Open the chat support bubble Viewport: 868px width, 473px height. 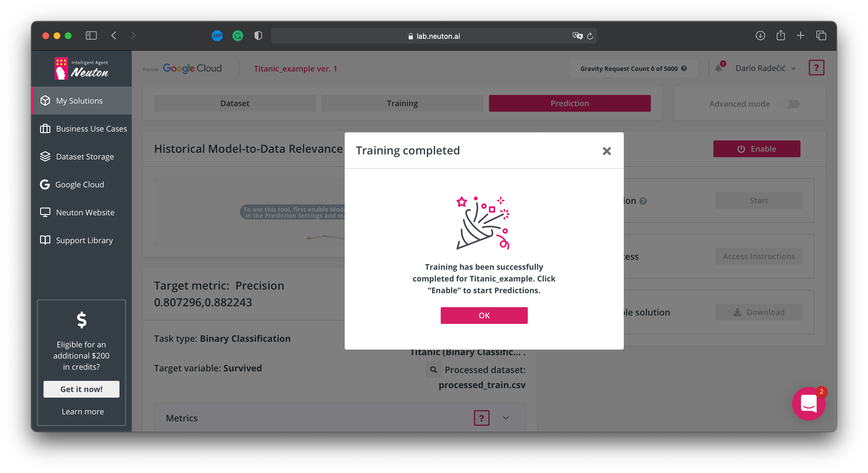tap(809, 403)
